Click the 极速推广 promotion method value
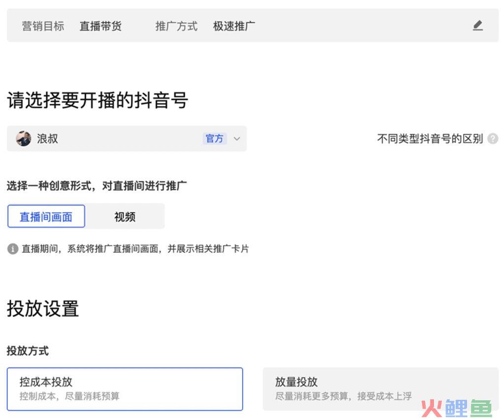 pos(234,26)
